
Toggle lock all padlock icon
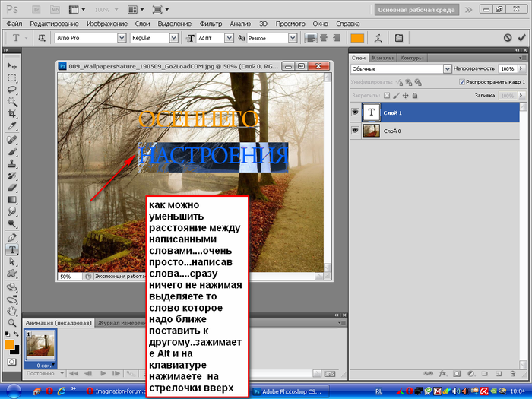pyautogui.click(x=415, y=95)
